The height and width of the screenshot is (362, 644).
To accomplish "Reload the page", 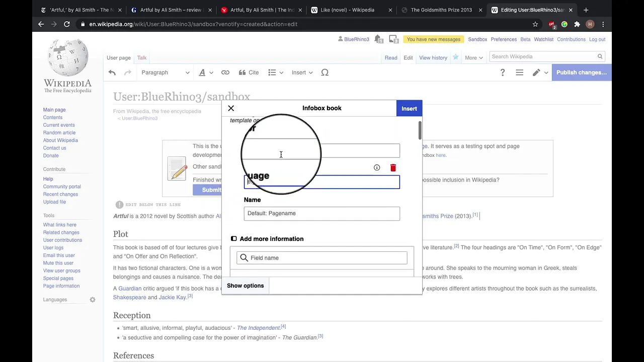I will click(67, 24).
